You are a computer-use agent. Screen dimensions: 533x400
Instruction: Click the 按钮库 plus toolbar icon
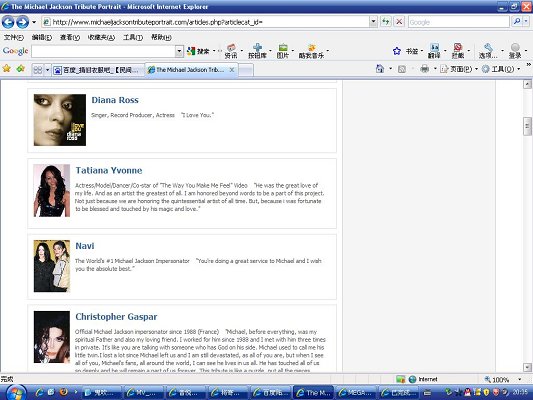pyautogui.click(x=257, y=51)
